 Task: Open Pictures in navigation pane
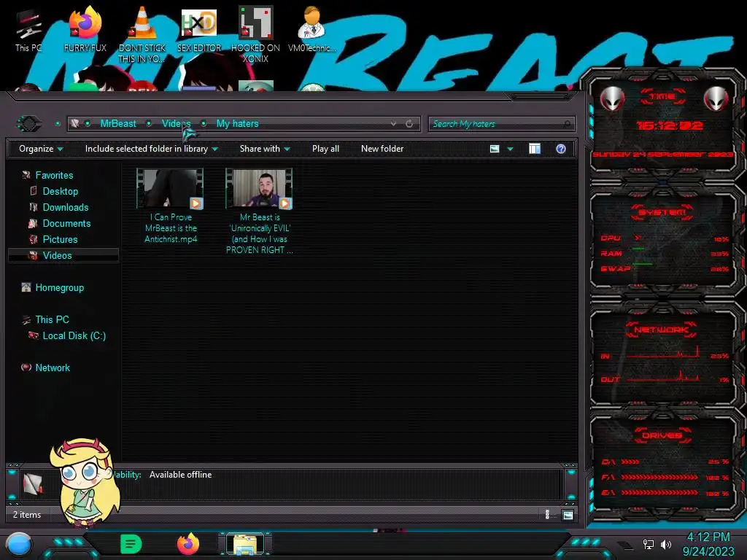60,239
